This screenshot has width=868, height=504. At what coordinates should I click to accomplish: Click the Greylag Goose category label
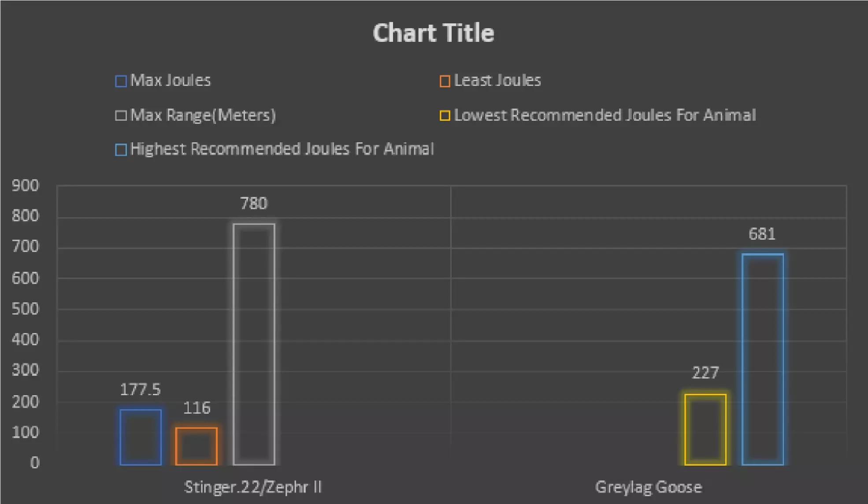(648, 487)
